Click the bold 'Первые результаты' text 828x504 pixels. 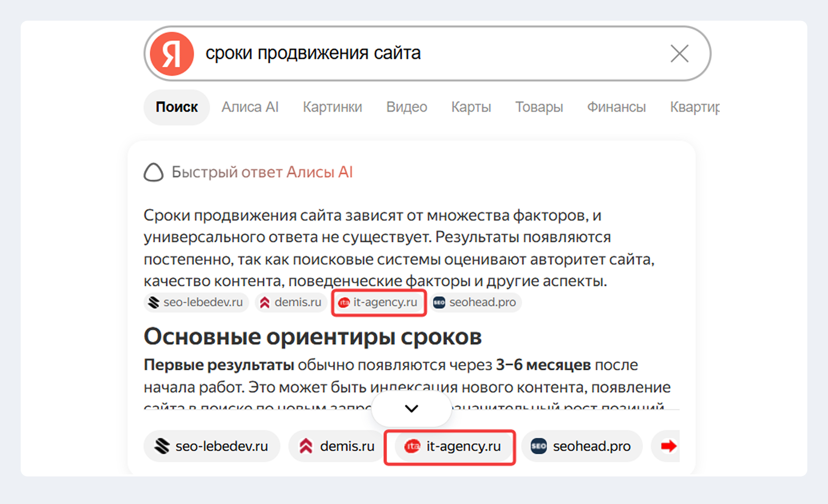pos(219,365)
